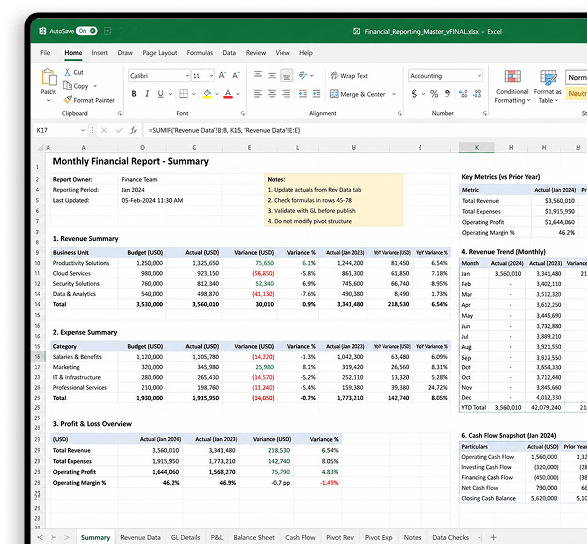Add a new sheet with plus button
Viewport: 587px width, 544px height.
click(493, 537)
